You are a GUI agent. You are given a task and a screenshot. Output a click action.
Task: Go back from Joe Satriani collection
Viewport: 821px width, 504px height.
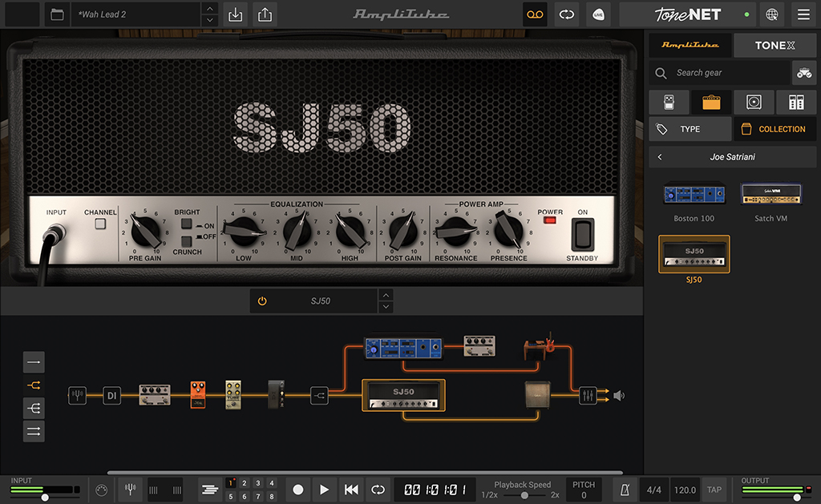pyautogui.click(x=660, y=157)
